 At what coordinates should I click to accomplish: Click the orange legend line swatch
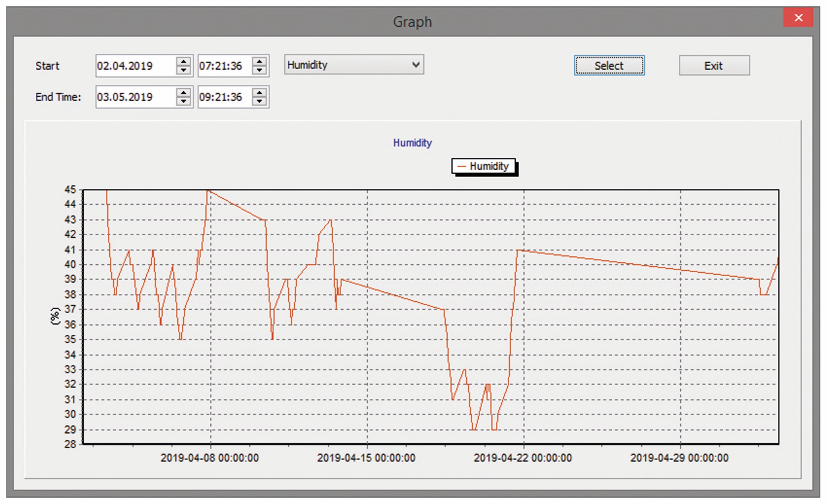pyautogui.click(x=461, y=167)
